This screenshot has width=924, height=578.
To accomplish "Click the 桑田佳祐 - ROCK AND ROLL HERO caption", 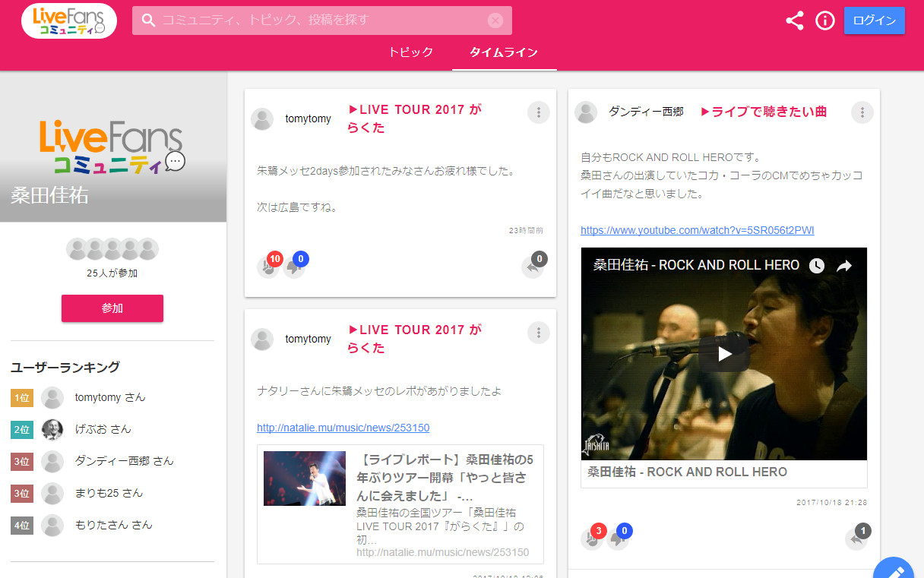I will [x=688, y=472].
